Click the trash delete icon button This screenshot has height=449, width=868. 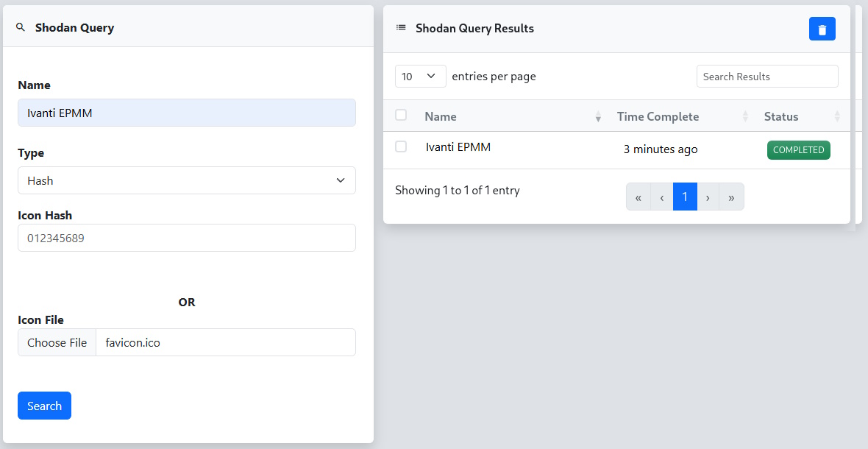822,29
